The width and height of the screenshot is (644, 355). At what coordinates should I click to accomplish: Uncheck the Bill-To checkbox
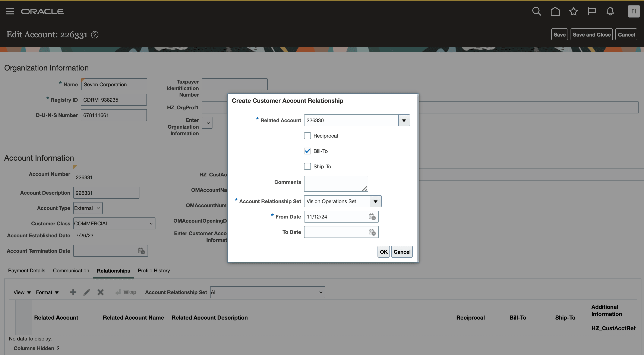307,151
